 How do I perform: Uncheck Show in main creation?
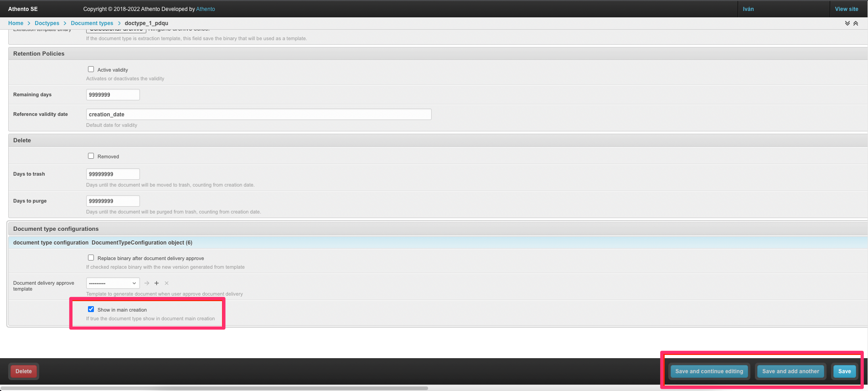tap(91, 309)
